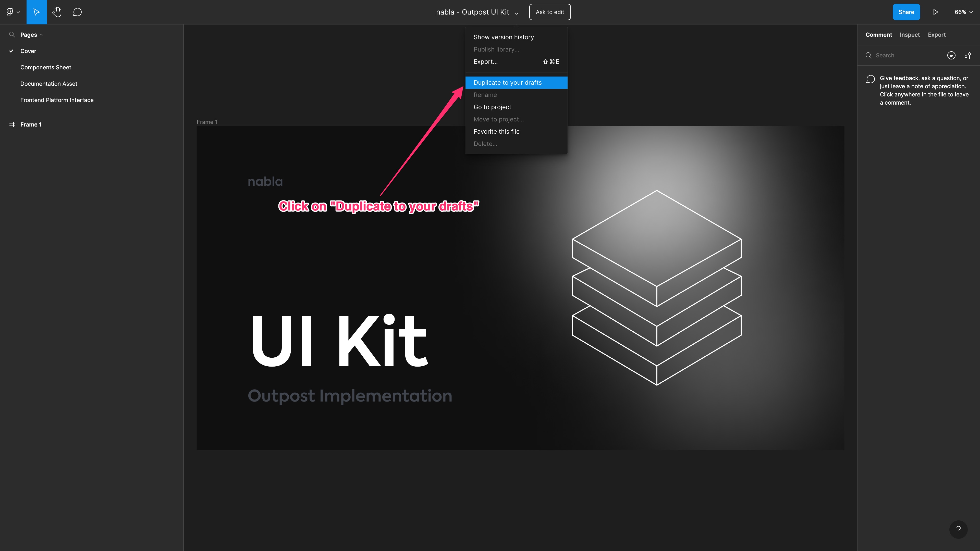
Task: Select the Add comment tool
Action: point(77,12)
